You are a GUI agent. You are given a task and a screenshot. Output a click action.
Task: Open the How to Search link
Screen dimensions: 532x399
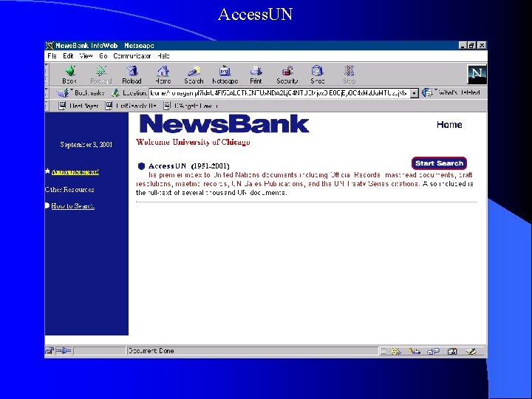(x=73, y=206)
